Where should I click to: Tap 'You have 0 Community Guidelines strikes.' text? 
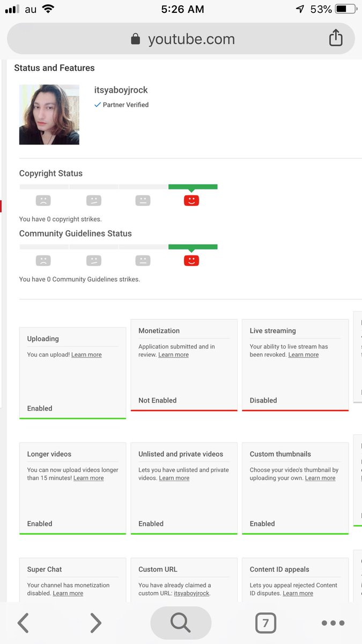click(79, 279)
